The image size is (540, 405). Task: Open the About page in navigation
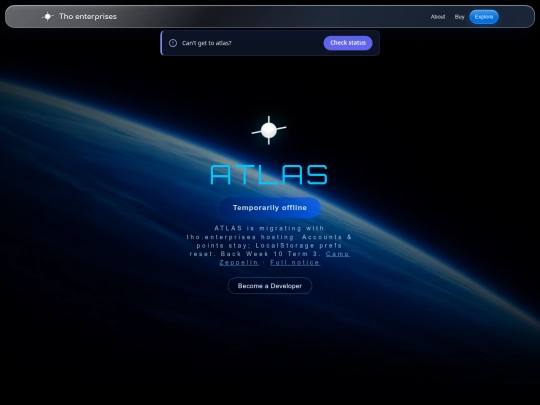click(x=438, y=17)
